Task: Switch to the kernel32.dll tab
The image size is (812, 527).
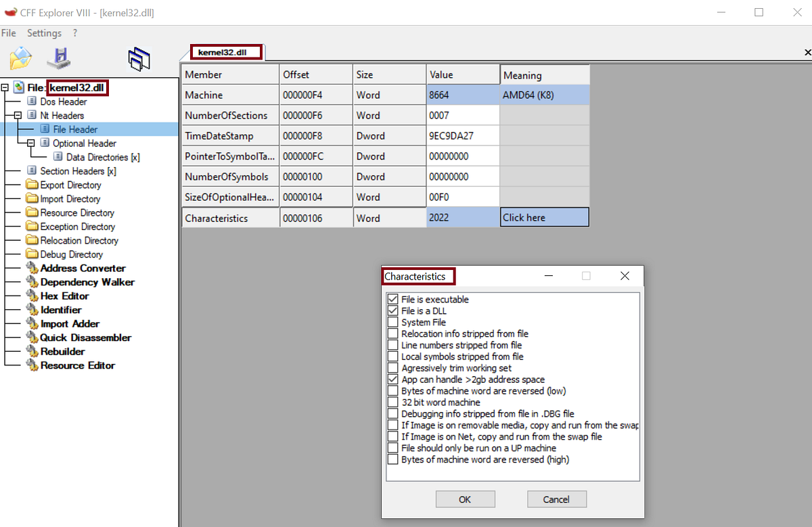Action: (225, 51)
